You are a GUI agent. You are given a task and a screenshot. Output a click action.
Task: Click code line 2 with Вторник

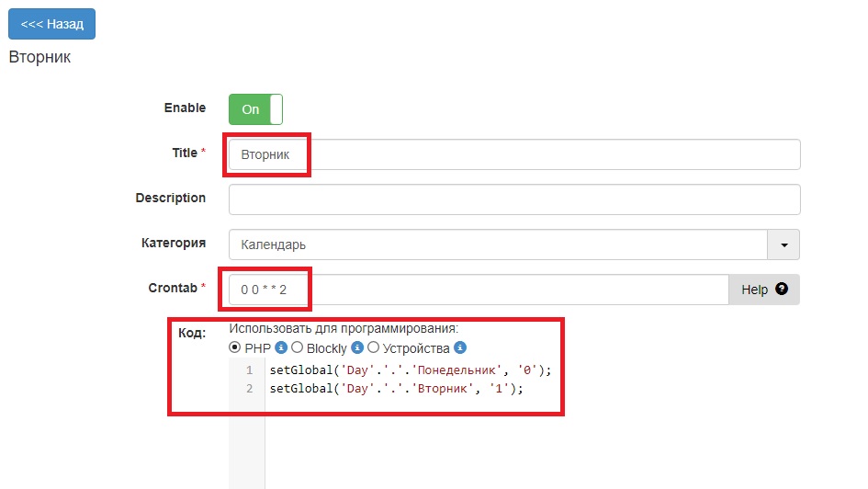[x=396, y=389]
